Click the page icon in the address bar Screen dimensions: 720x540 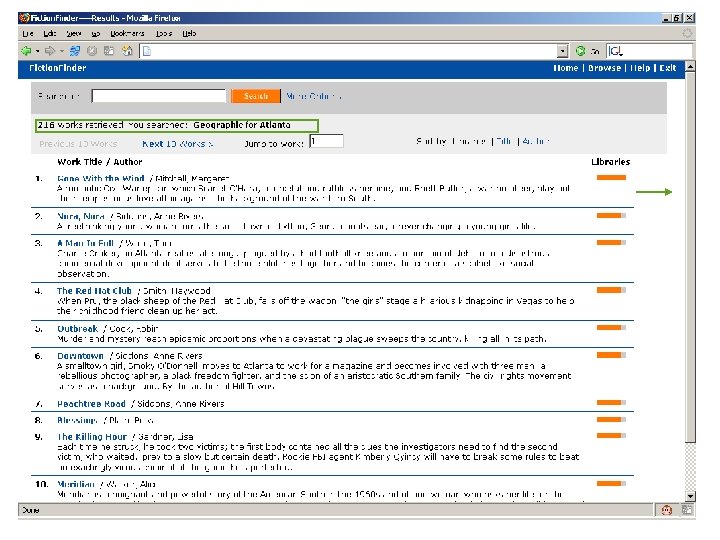point(147,51)
